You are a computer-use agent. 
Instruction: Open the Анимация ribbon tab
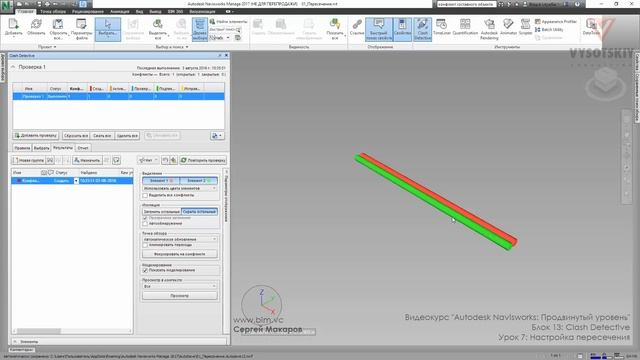coord(120,11)
